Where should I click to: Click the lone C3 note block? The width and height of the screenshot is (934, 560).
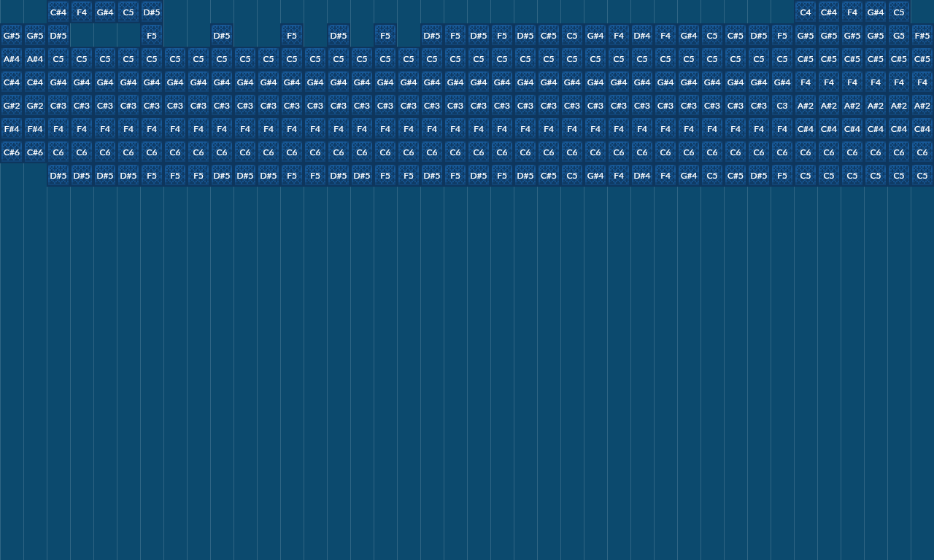pyautogui.click(x=781, y=106)
